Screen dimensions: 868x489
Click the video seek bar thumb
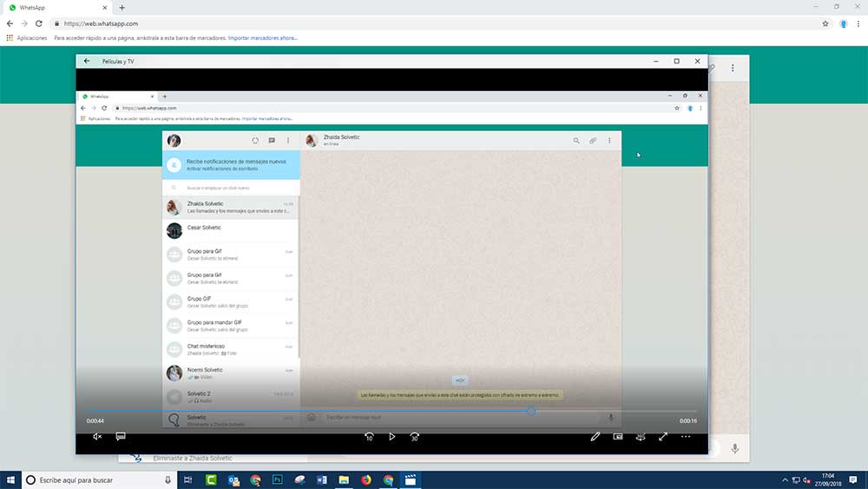pyautogui.click(x=531, y=411)
